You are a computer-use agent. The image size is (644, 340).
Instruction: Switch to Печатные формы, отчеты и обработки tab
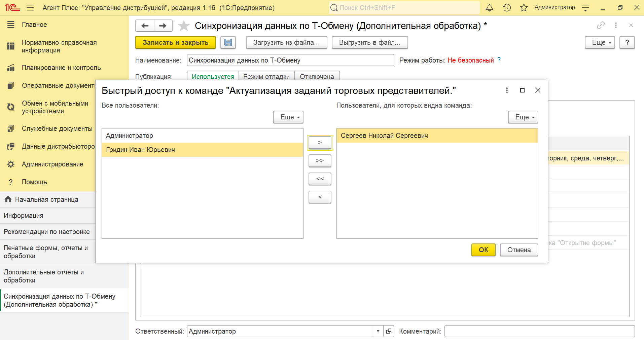[48, 252]
